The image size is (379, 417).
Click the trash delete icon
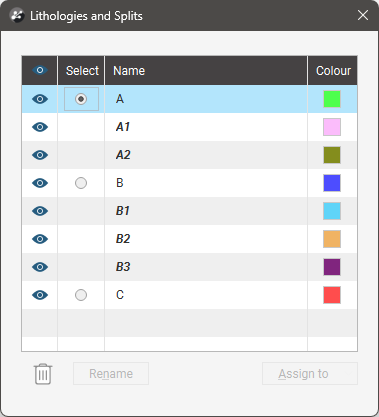pos(43,374)
